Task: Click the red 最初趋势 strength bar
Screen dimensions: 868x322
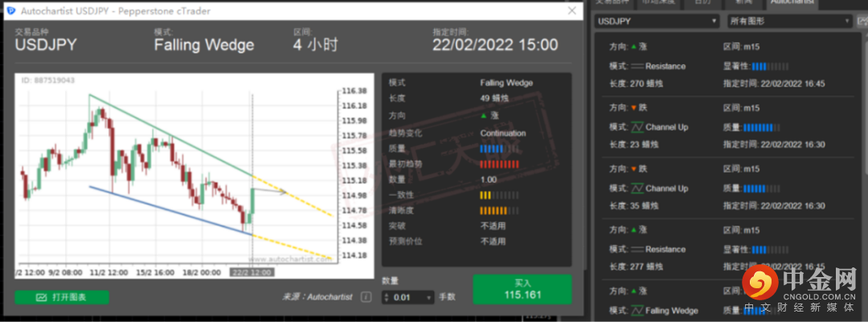Action: (499, 165)
